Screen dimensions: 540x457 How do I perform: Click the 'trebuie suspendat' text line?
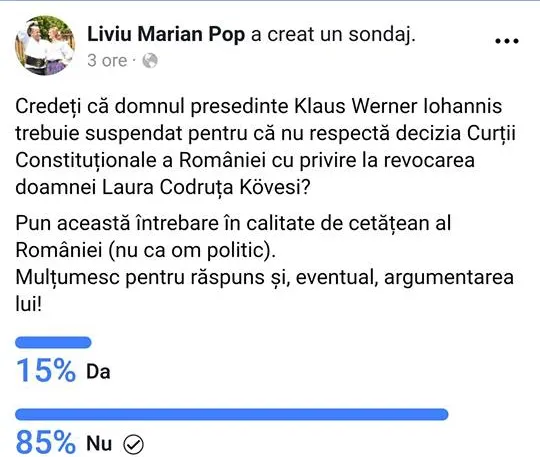266,134
